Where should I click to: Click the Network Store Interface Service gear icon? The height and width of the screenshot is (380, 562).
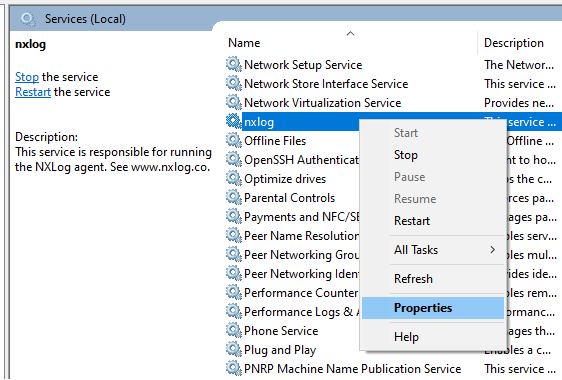[x=234, y=84]
